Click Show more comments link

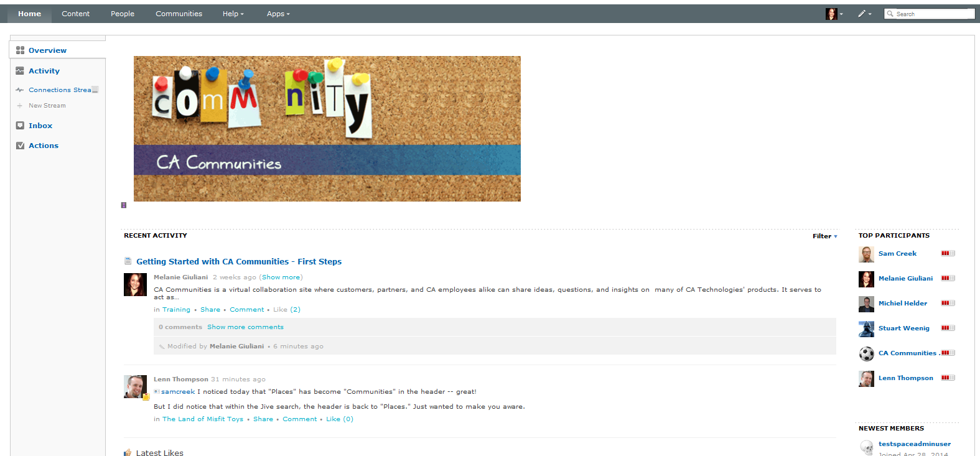[245, 327]
